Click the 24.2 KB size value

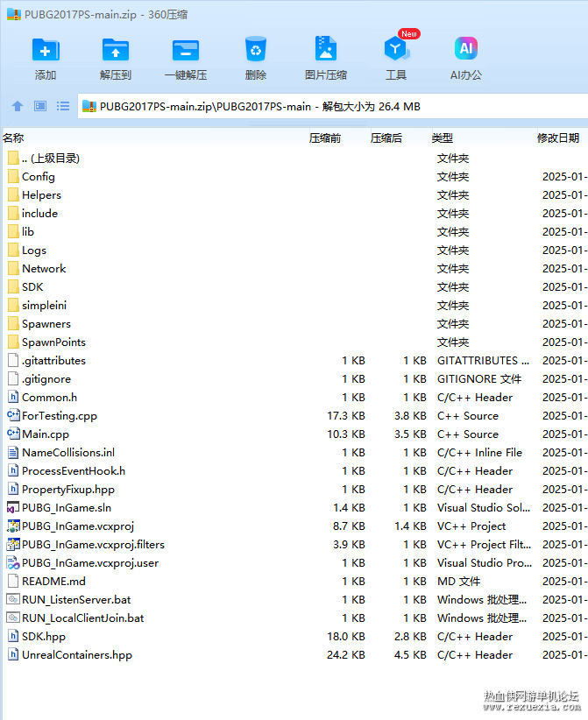click(346, 655)
